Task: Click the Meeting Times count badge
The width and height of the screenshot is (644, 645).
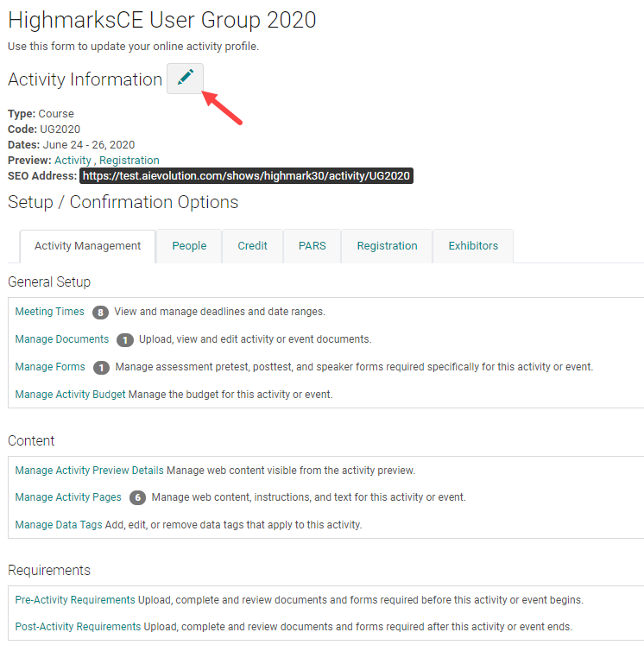Action: (x=99, y=313)
